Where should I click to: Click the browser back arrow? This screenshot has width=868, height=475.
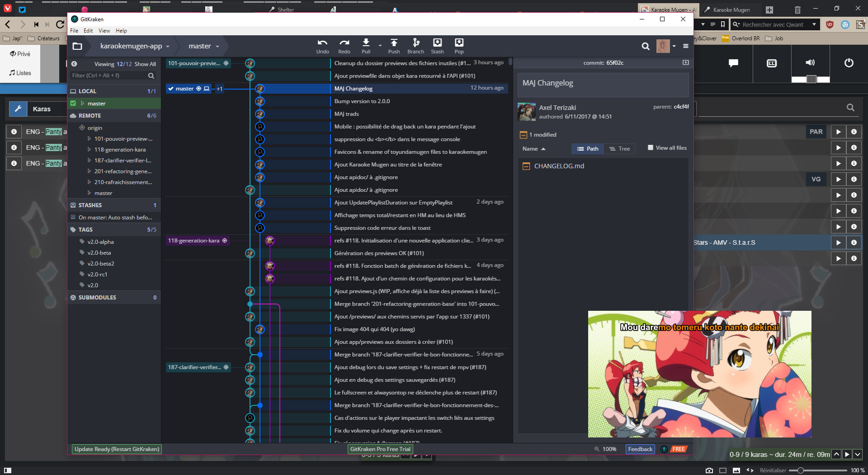pos(8,24)
